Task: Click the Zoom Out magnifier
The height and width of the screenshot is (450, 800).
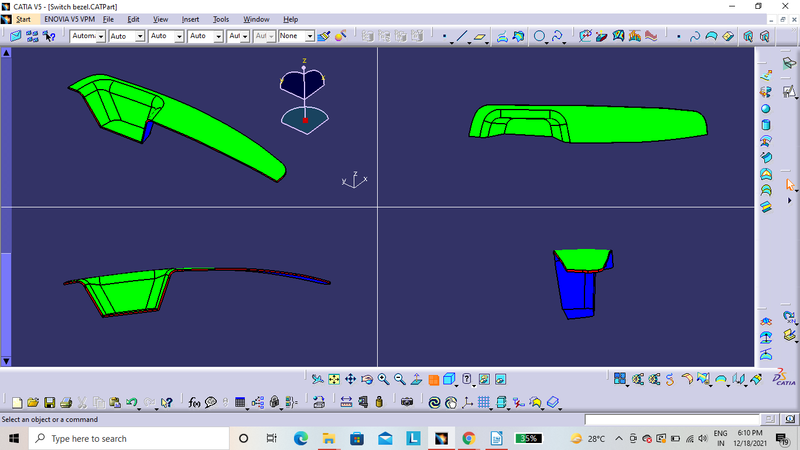Action: point(399,379)
